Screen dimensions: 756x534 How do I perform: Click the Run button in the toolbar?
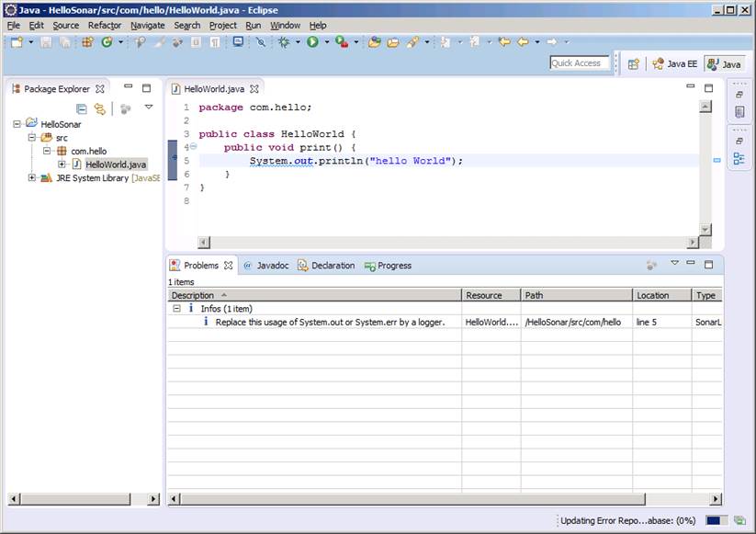(312, 42)
